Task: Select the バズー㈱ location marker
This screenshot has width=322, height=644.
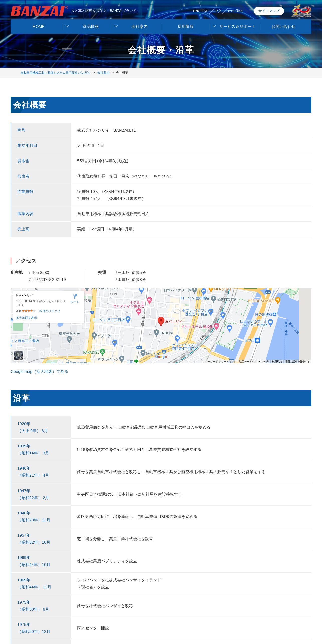Action: pos(94,336)
